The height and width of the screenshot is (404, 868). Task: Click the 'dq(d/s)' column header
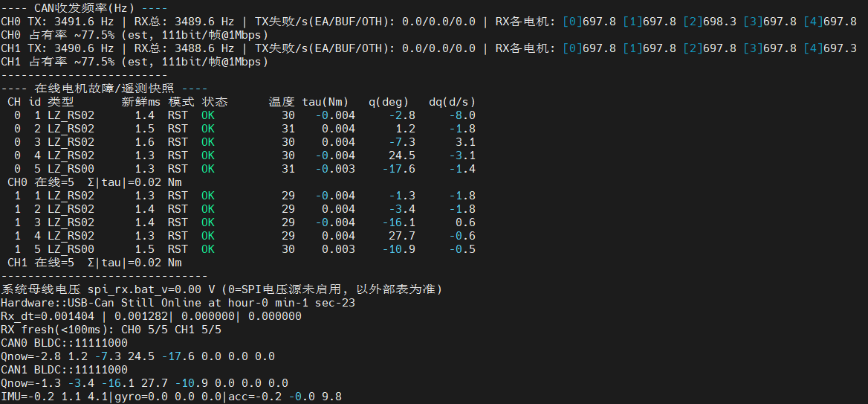[x=453, y=102]
